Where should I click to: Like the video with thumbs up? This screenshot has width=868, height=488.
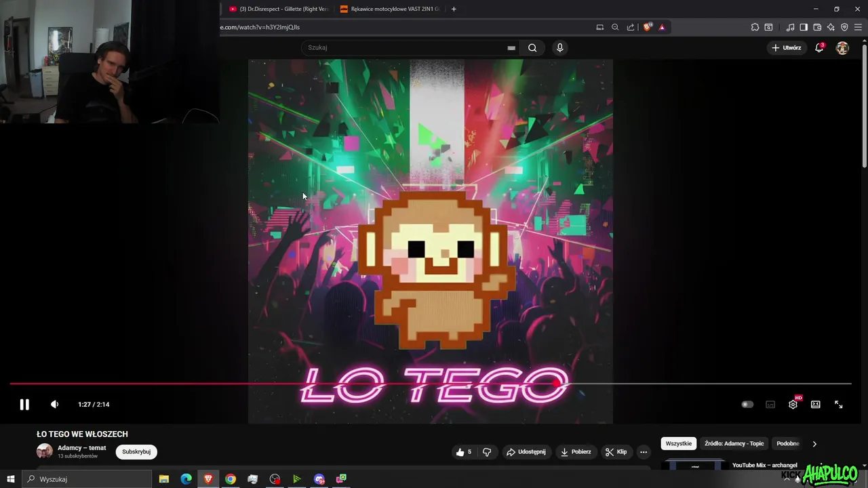[464, 452]
